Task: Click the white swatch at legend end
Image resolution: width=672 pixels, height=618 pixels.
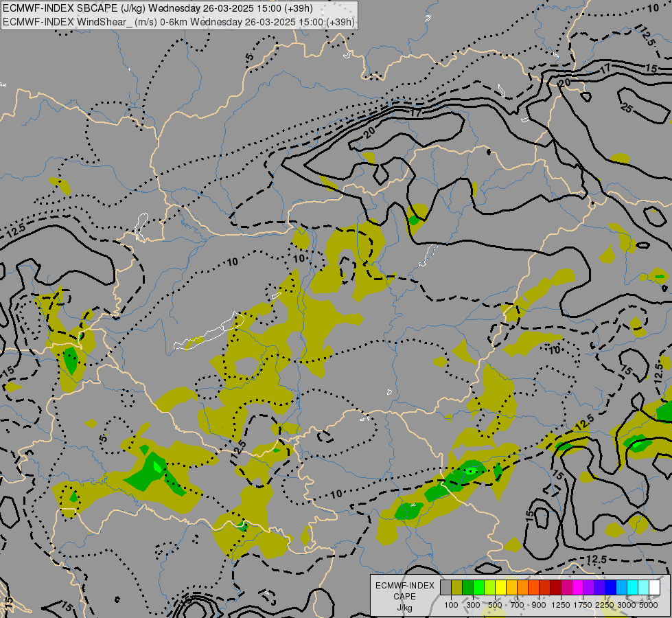Action: pyautogui.click(x=654, y=588)
